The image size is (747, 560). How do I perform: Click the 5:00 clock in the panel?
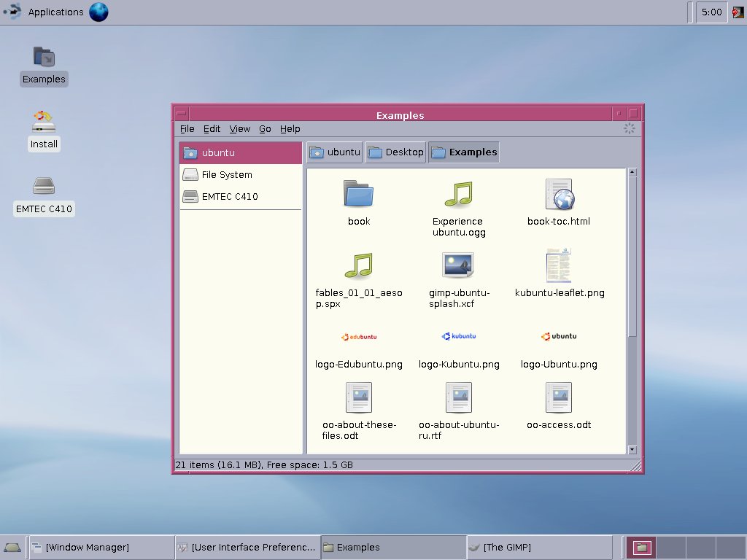(711, 12)
